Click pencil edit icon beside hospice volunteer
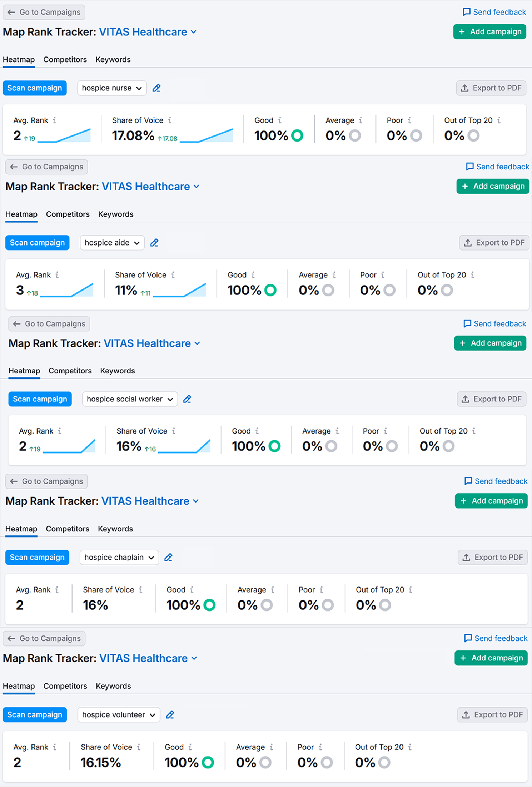The height and width of the screenshot is (787, 532). 170,715
